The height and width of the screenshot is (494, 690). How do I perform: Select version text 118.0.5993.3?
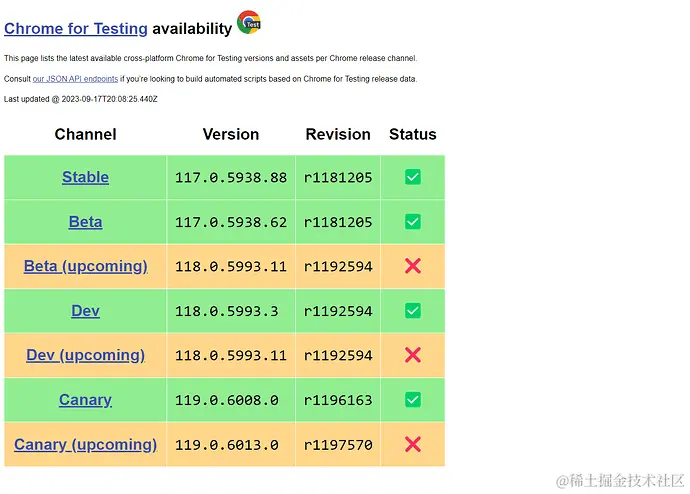pyautogui.click(x=227, y=311)
